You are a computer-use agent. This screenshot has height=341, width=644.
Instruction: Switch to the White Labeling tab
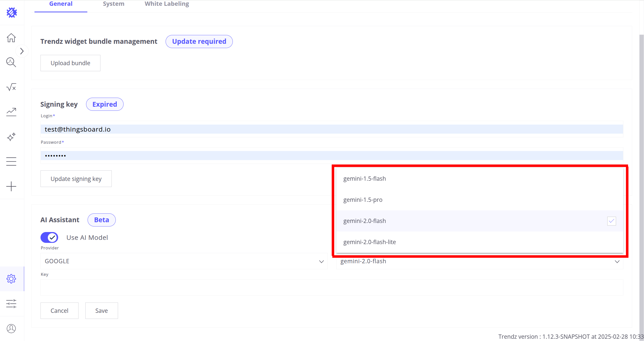click(x=167, y=4)
